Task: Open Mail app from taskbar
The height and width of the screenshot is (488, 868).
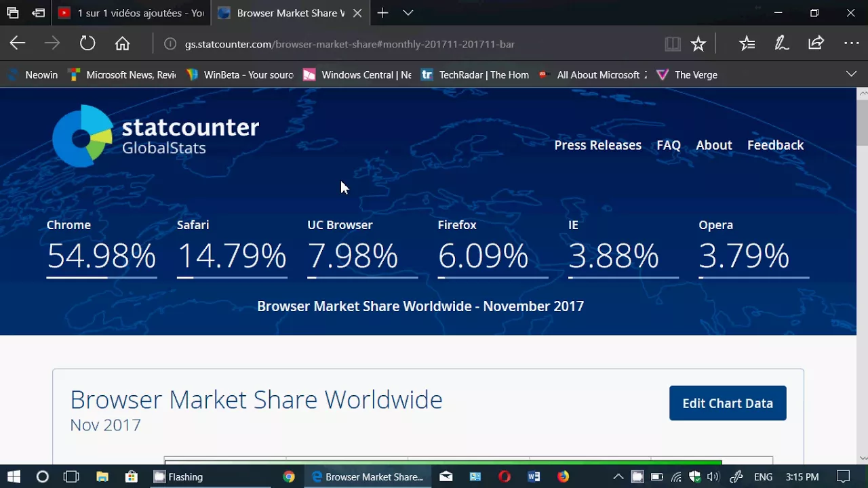Action: pyautogui.click(x=446, y=476)
